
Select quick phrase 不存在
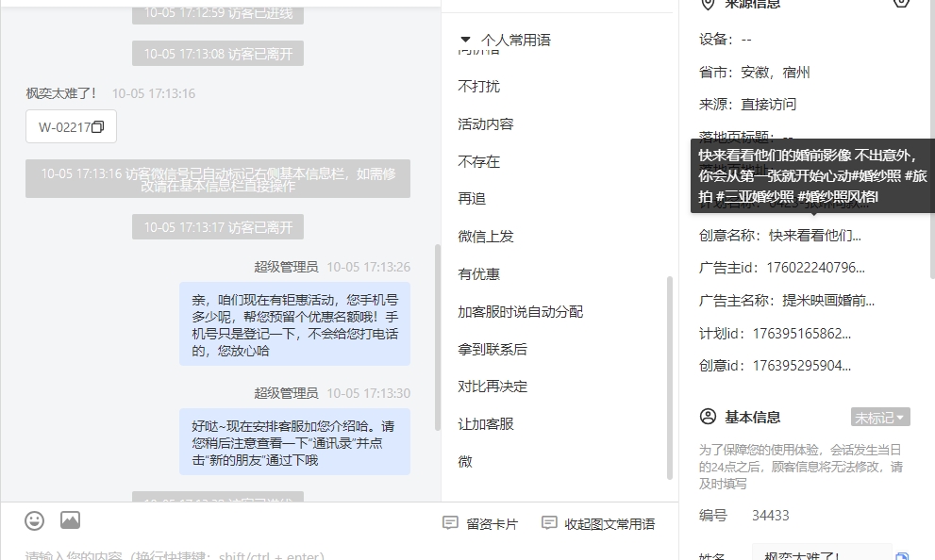479,161
